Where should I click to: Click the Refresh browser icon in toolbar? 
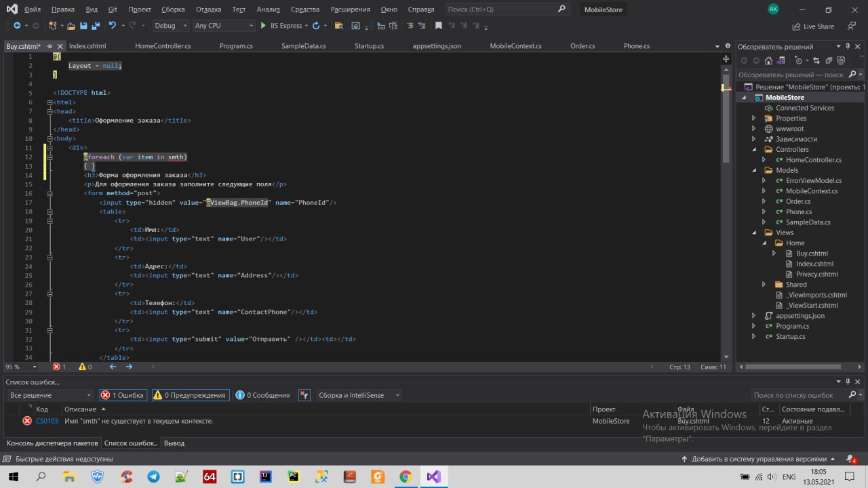pyautogui.click(x=316, y=26)
